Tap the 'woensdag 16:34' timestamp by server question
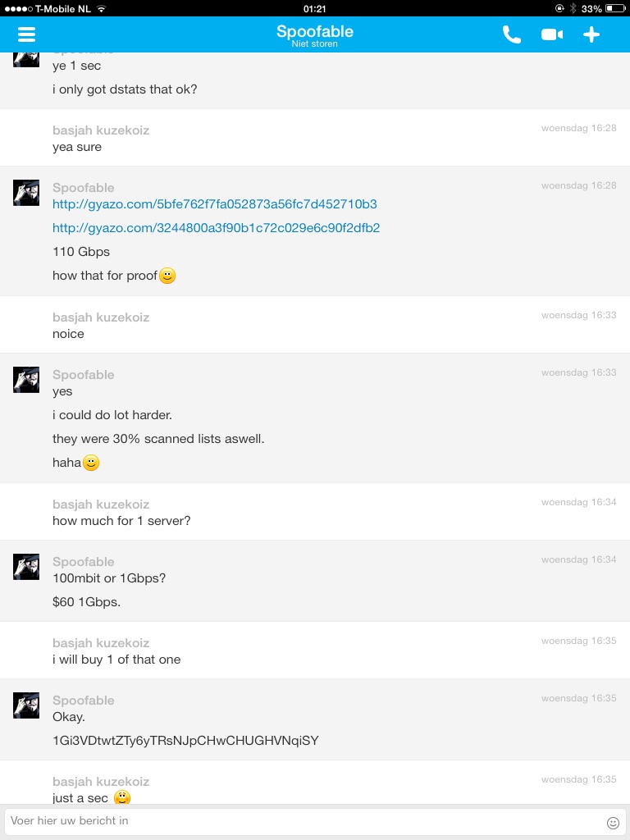The width and height of the screenshot is (630, 840). pos(578,502)
